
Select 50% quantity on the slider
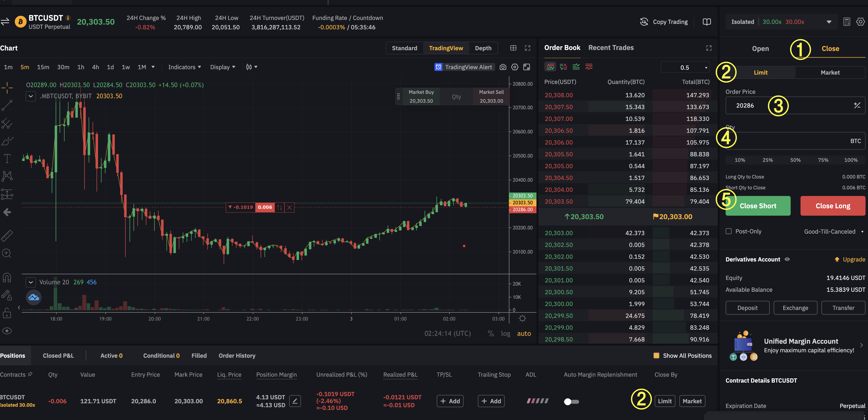pos(795,160)
